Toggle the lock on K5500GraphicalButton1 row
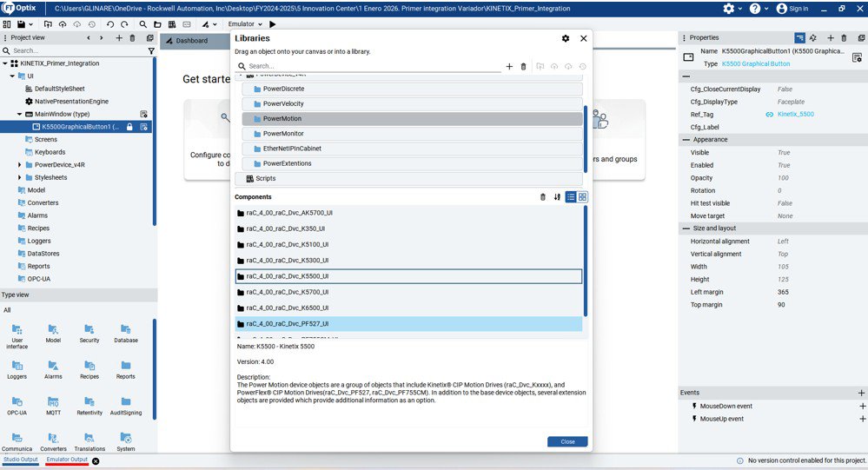 pos(129,127)
